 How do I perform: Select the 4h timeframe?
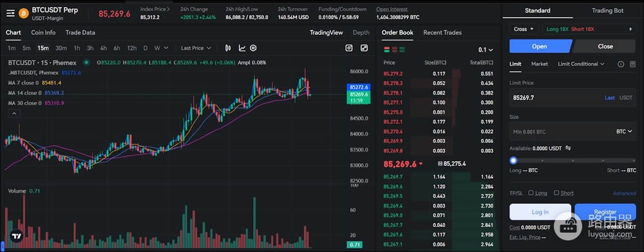104,48
